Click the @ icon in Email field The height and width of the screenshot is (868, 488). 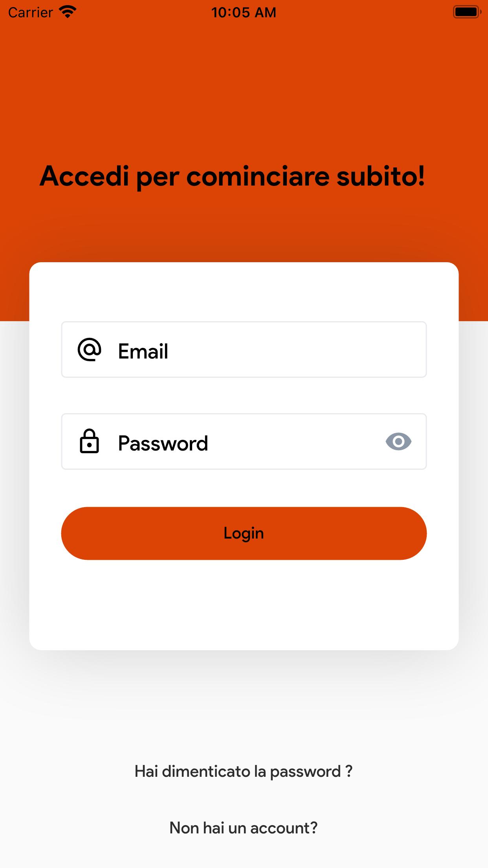pos(90,349)
